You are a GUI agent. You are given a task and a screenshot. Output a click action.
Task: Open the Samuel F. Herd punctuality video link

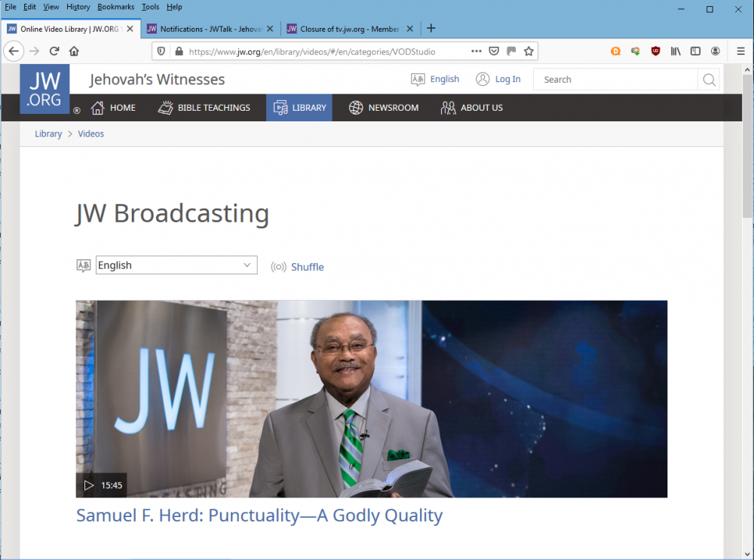click(x=259, y=516)
